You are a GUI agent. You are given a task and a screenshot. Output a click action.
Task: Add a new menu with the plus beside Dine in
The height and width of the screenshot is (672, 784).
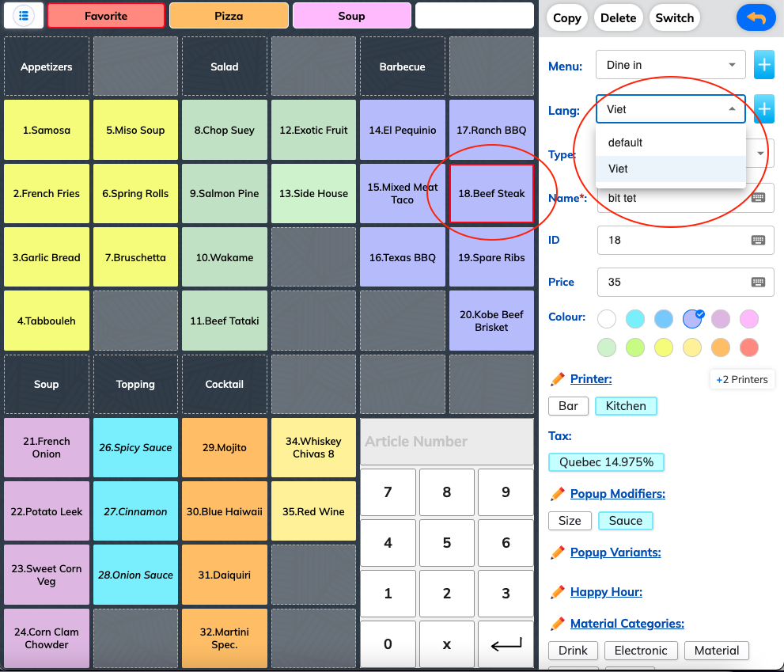764,65
